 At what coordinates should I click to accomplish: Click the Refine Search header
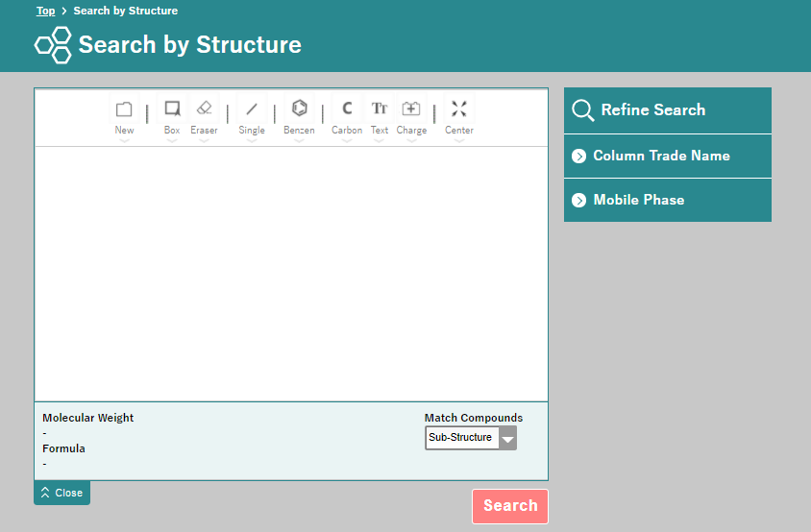tap(668, 110)
